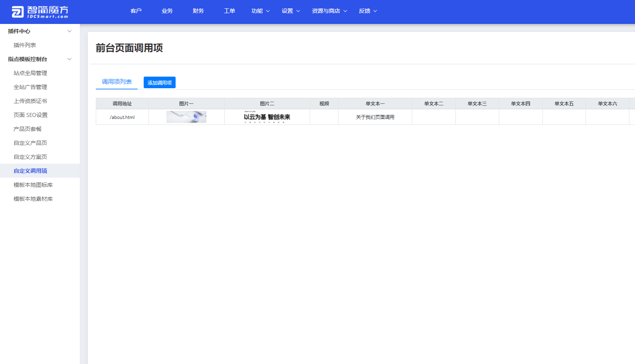Click the 单文本四 column header

point(521,104)
